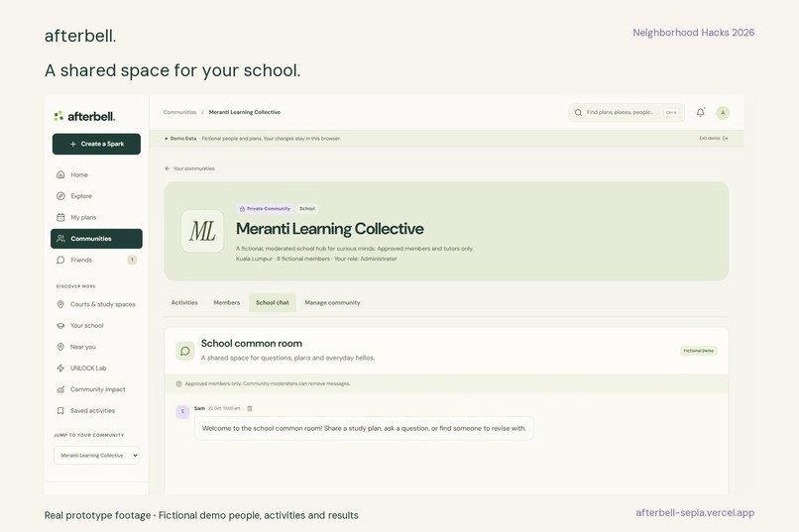Click the Near you location icon
The height and width of the screenshot is (532, 799).
[60, 347]
